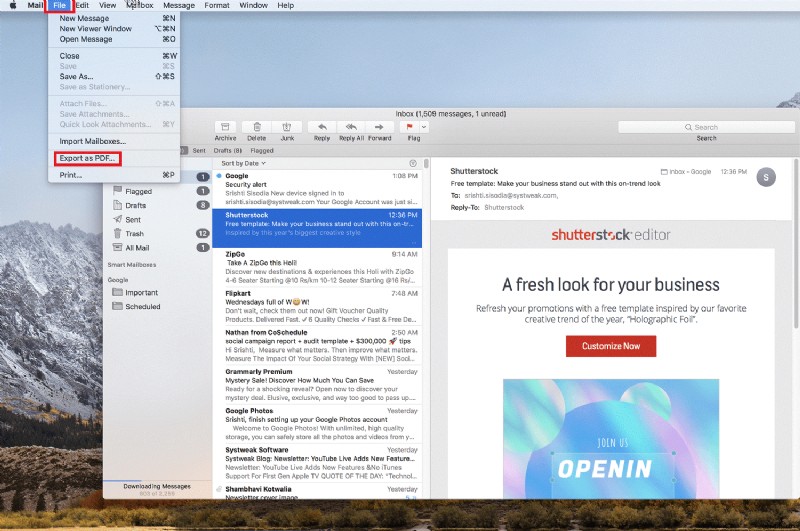Open the Systweak Software newsletter email

(317, 463)
